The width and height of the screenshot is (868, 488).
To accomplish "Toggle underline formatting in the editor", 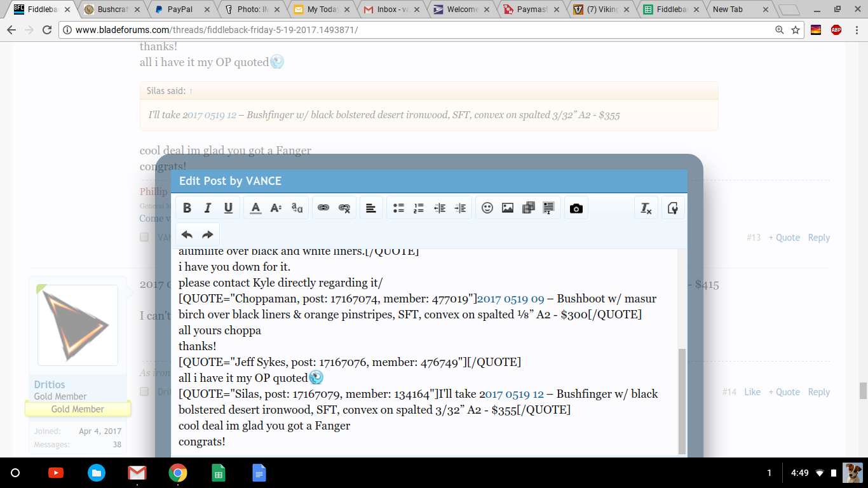I will [228, 208].
